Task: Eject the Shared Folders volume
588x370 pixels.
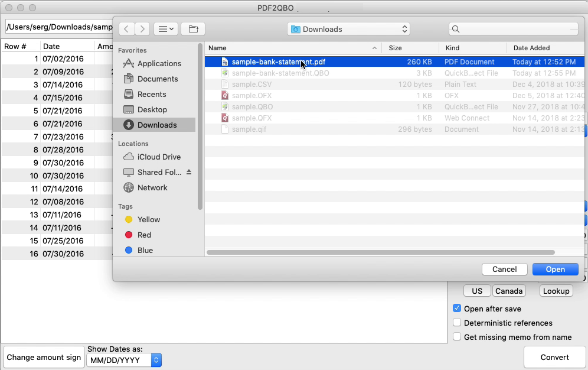Action: coord(189,172)
